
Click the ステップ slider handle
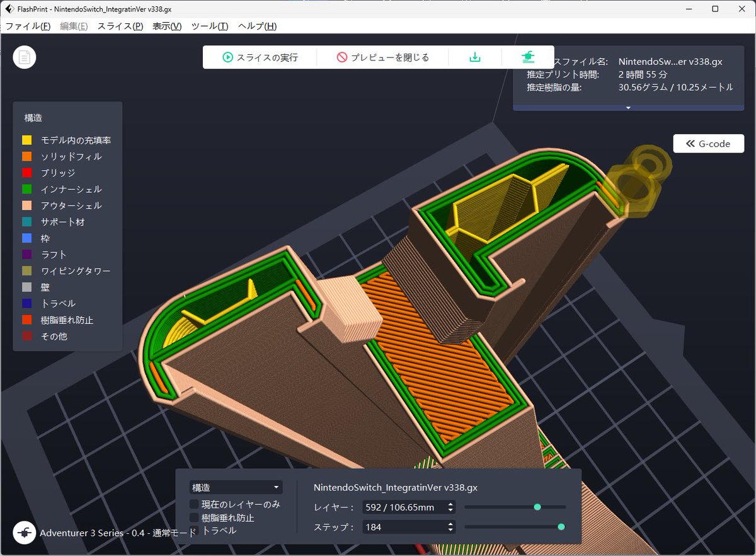[561, 526]
